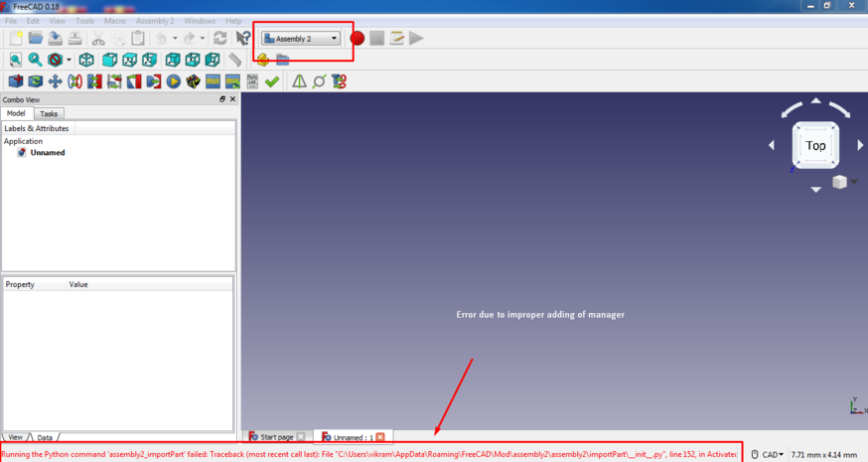Expand the Draw style dropdown arrow
Screen dimensions: 868x462
[69, 60]
